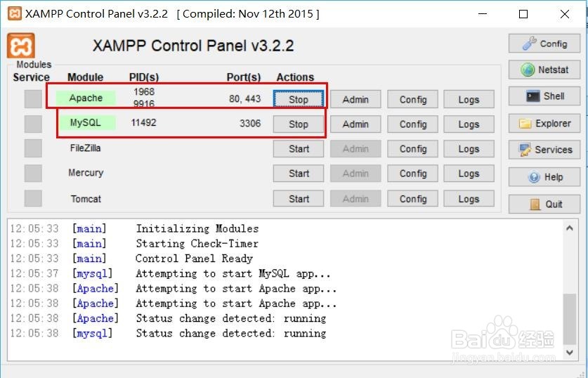Click log line Initializing Modules
This screenshot has width=588, height=378.
pos(197,229)
